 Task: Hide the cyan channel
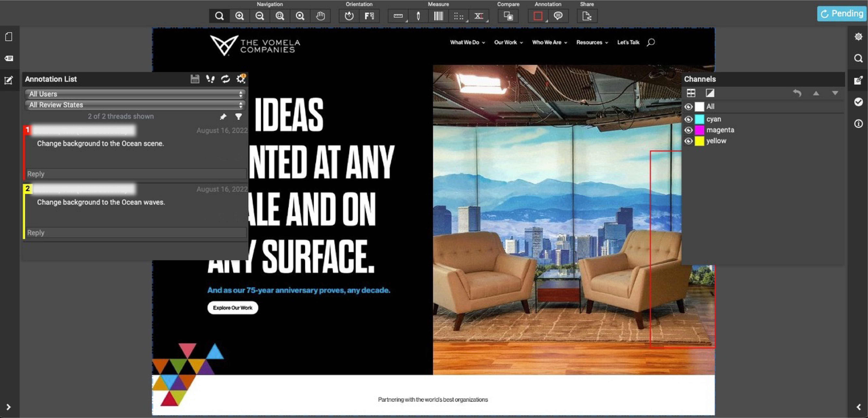tap(688, 119)
